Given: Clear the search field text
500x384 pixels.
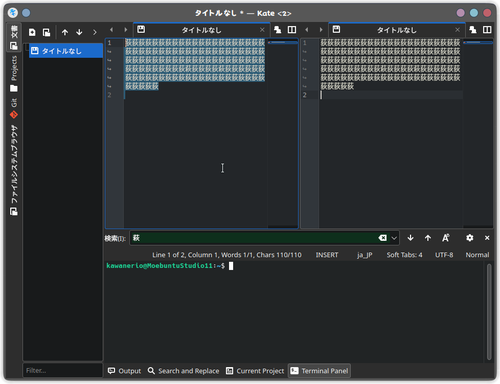Looking at the screenshot, I should [x=383, y=238].
